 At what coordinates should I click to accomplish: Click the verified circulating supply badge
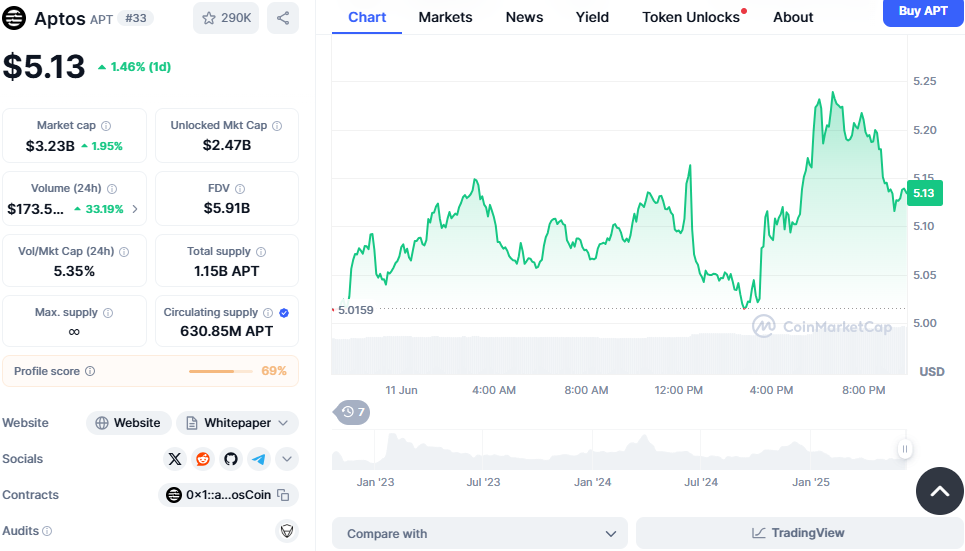(284, 313)
